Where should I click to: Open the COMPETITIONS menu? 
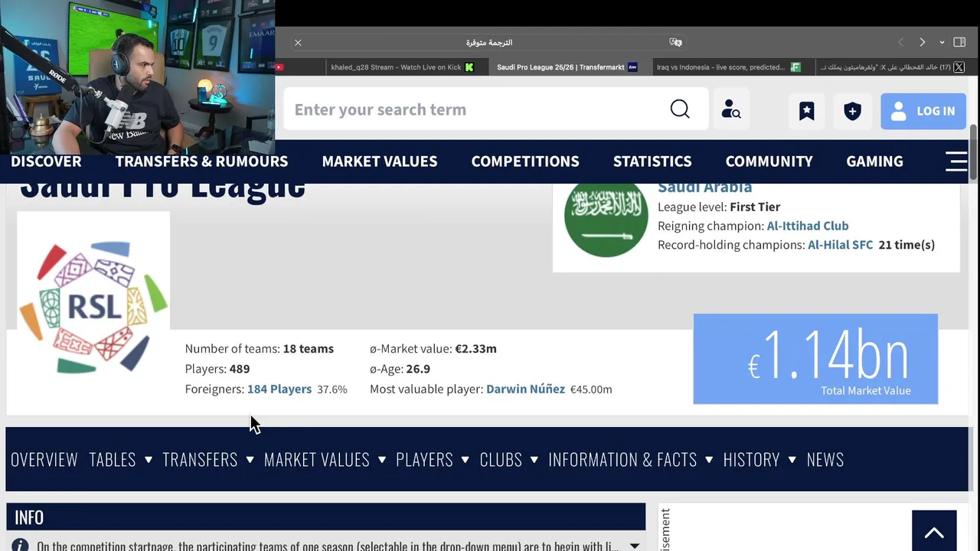pos(525,161)
